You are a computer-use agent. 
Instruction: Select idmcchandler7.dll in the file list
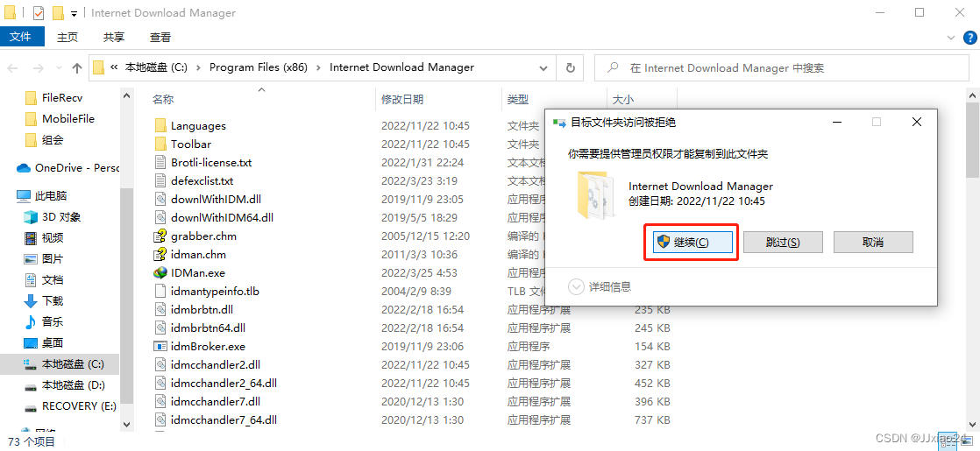click(216, 402)
